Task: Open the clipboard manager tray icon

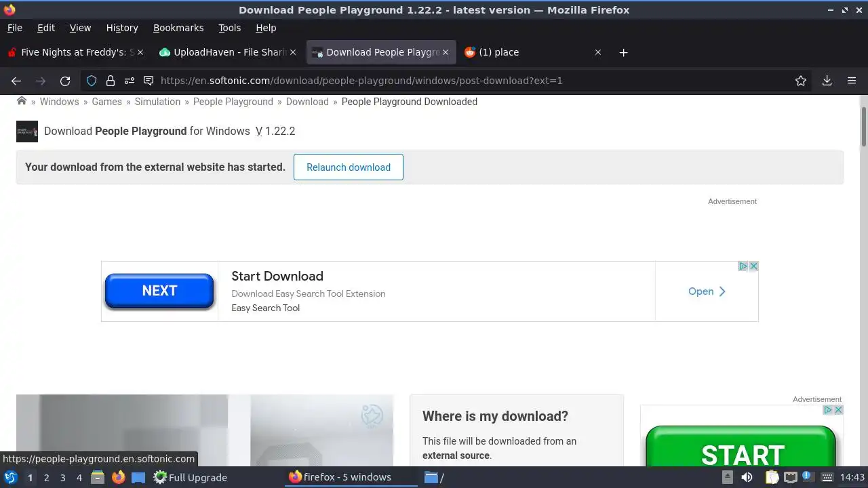Action: coord(772,477)
